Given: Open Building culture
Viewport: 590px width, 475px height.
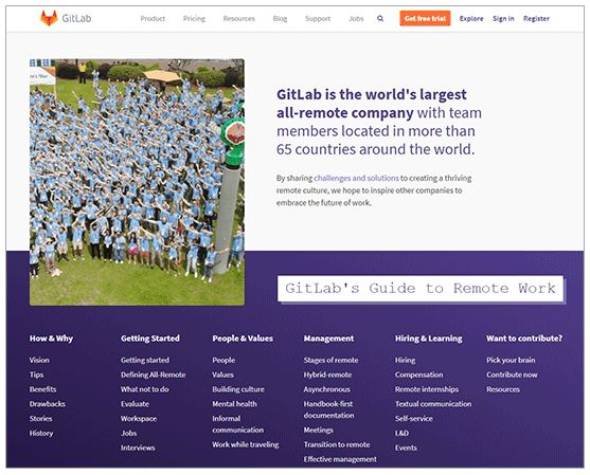Looking at the screenshot, I should coord(238,390).
